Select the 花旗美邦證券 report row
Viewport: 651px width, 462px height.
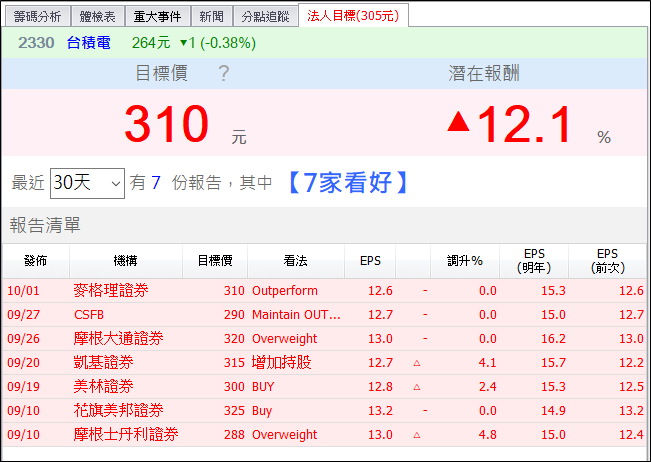324,411
